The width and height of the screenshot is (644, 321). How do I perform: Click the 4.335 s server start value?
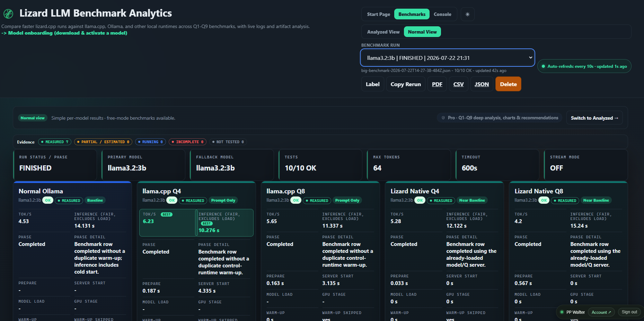pyautogui.click(x=207, y=291)
